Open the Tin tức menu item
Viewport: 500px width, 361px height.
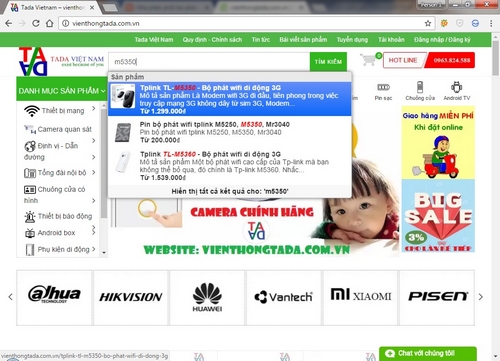pos(261,40)
